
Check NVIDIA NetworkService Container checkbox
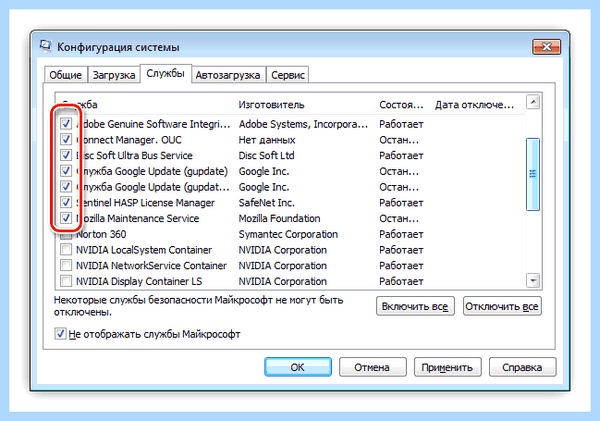(x=66, y=265)
